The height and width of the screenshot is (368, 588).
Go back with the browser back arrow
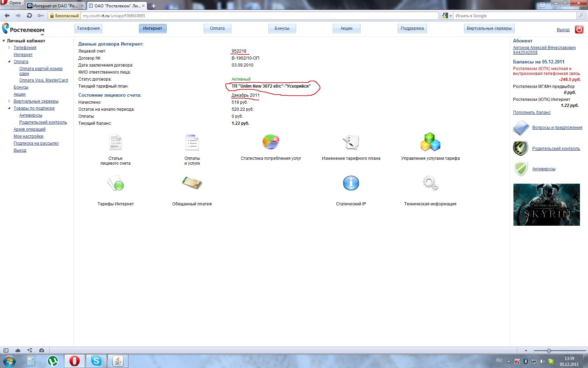point(7,15)
